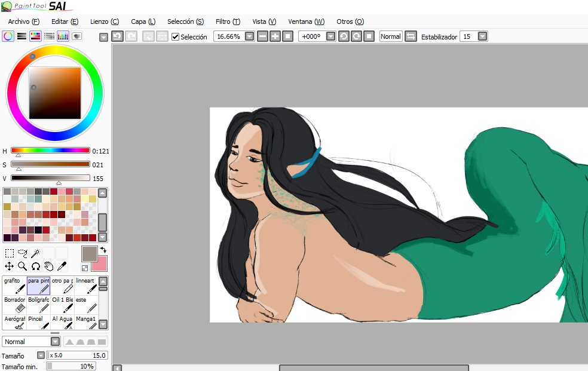Open the zoom percentage dropdown
This screenshot has height=371, width=588.
point(249,36)
